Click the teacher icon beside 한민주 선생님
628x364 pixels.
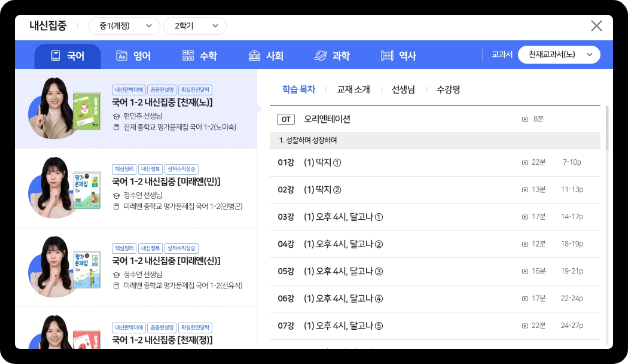tap(116, 116)
